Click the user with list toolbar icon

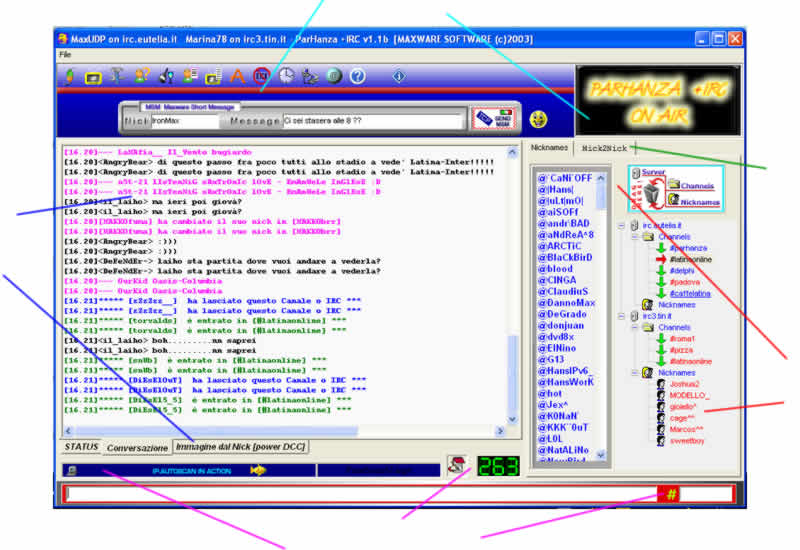click(190, 77)
